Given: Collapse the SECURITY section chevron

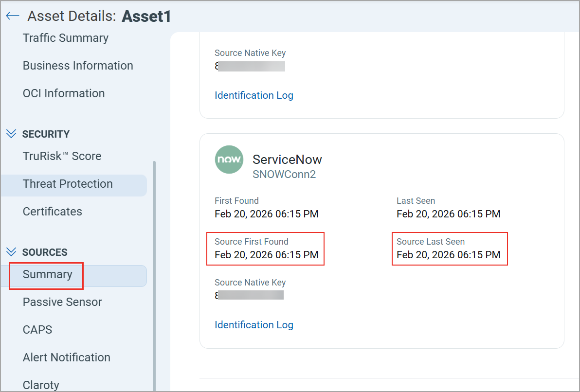Looking at the screenshot, I should coord(11,134).
